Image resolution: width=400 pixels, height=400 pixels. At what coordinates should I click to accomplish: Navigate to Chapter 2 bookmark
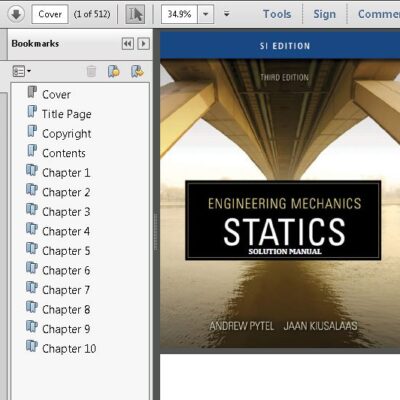point(66,192)
